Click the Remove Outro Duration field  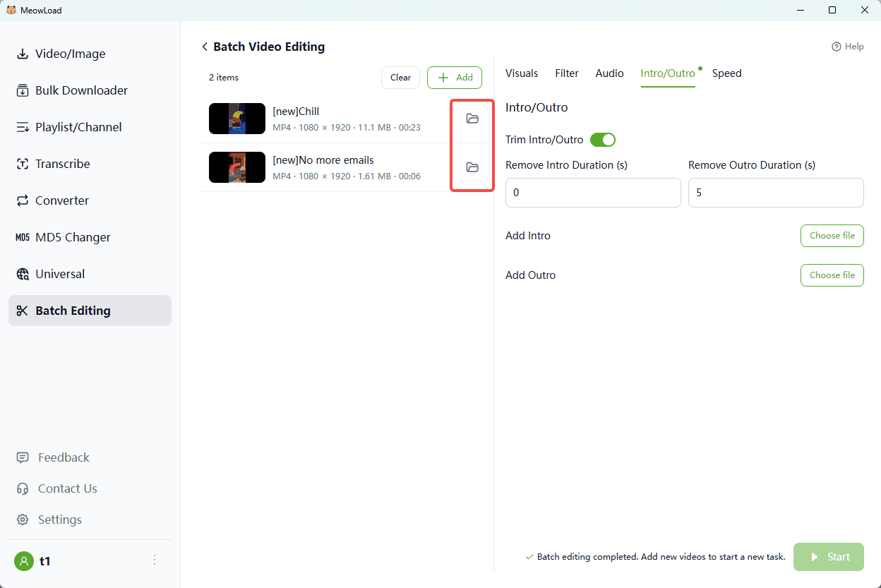[775, 193]
